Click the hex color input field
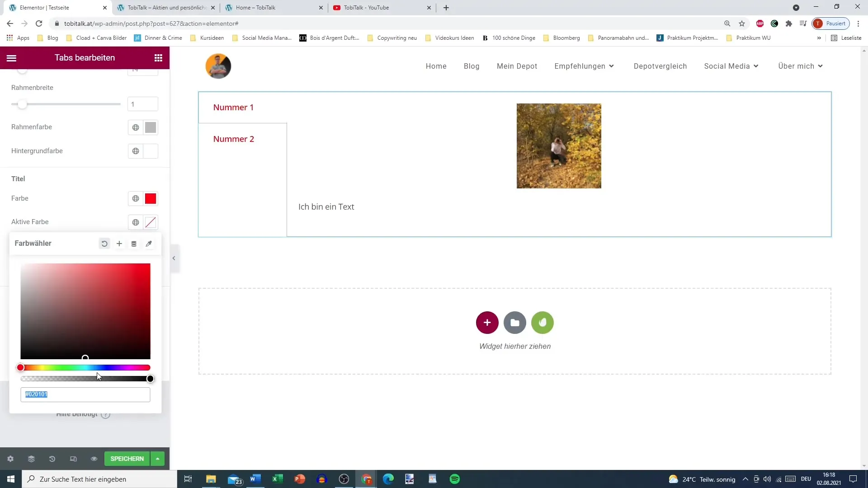The image size is (868, 488). point(85,394)
